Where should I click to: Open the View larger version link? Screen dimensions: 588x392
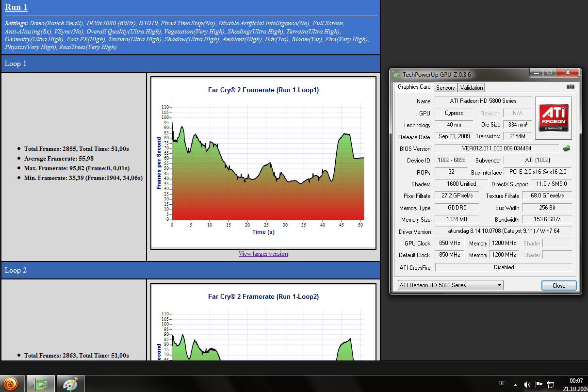[263, 254]
